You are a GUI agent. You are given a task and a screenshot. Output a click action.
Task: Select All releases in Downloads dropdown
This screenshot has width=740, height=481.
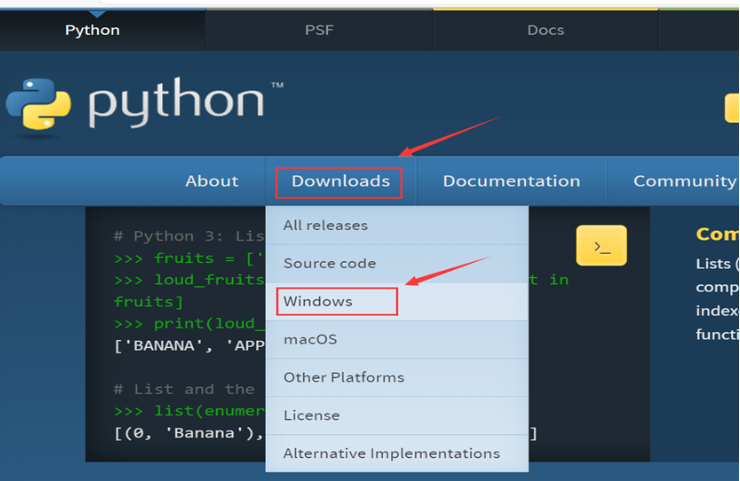click(x=397, y=225)
